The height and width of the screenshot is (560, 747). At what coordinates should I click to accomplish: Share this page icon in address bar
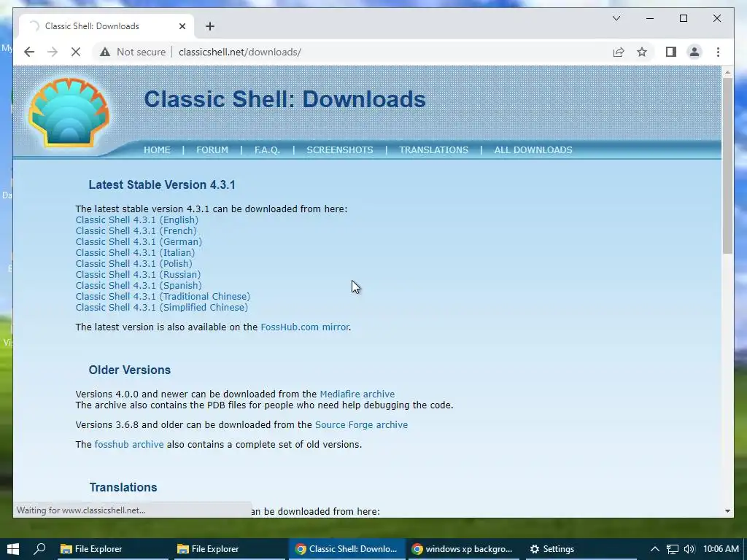click(x=619, y=52)
